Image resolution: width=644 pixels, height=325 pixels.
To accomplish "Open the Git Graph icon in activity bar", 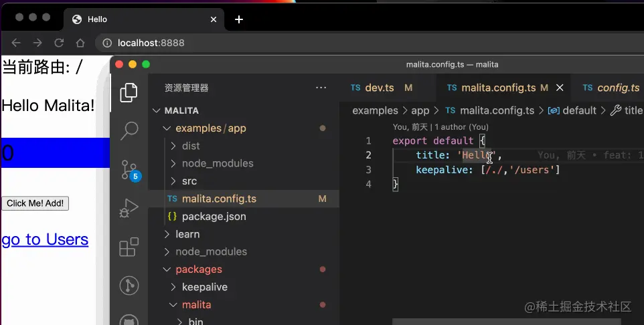I will (129, 285).
